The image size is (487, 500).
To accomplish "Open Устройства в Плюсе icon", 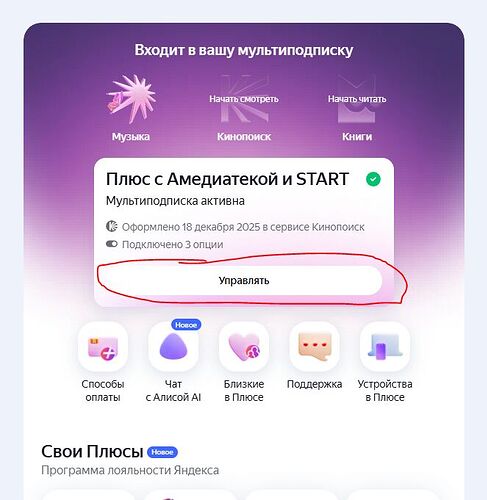I will [x=385, y=347].
